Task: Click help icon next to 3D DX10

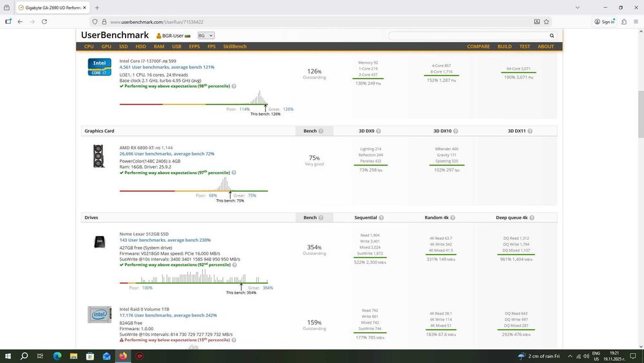Action: point(455,131)
